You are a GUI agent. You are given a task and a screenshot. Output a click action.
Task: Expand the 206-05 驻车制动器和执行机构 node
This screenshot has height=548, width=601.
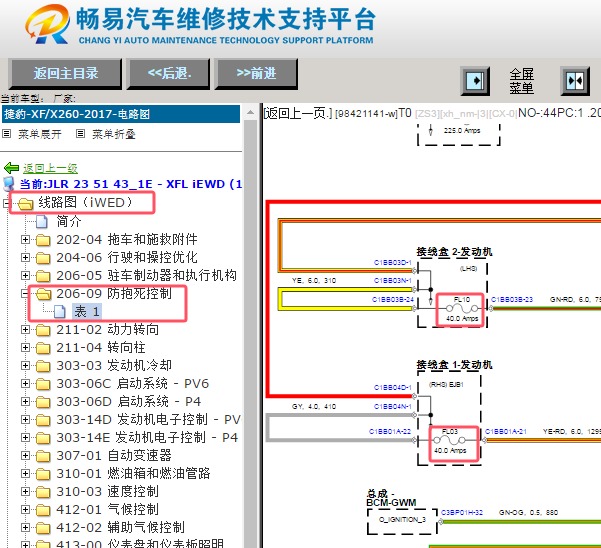pyautogui.click(x=25, y=276)
